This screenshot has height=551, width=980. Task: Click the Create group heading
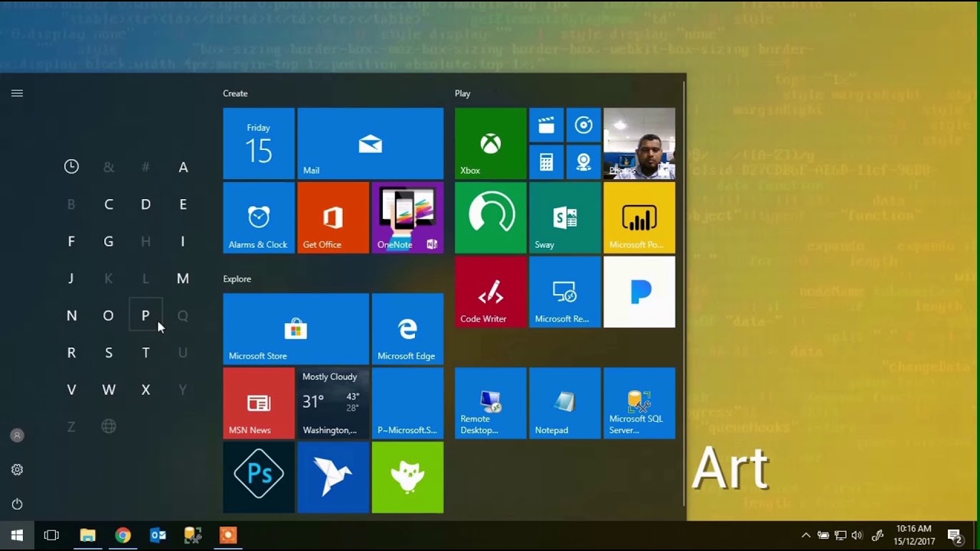[x=235, y=93]
